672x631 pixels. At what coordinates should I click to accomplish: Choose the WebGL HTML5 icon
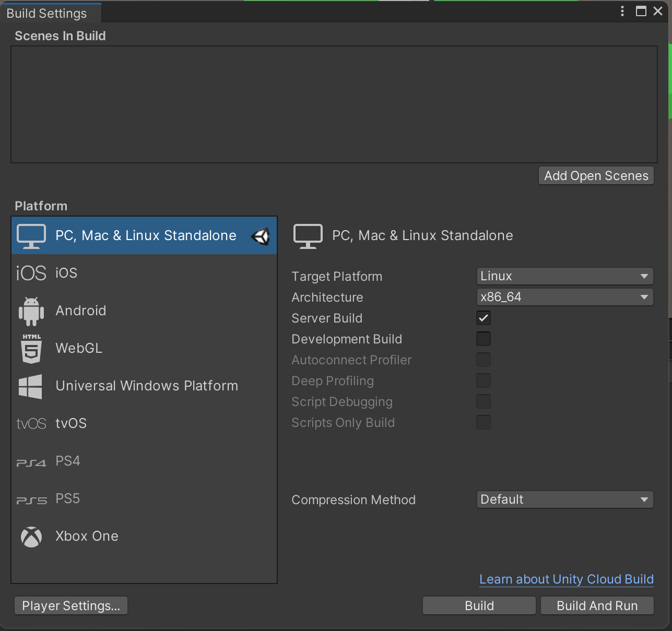pos(31,349)
